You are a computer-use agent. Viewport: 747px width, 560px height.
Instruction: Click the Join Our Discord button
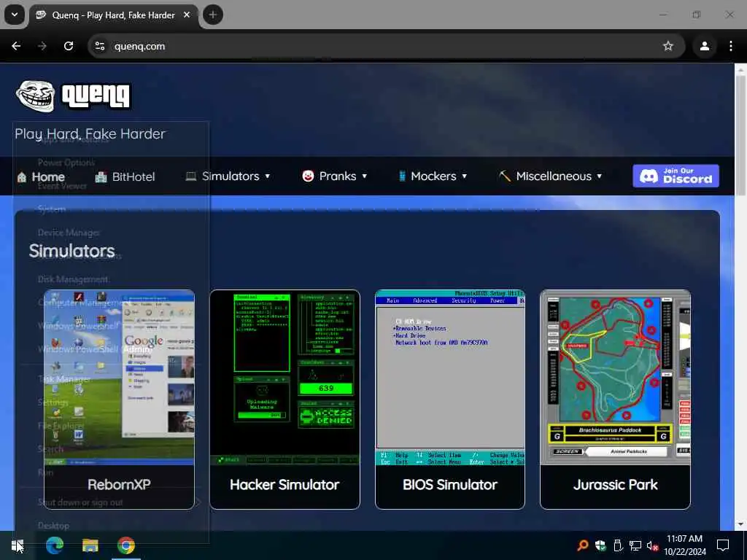pos(676,176)
